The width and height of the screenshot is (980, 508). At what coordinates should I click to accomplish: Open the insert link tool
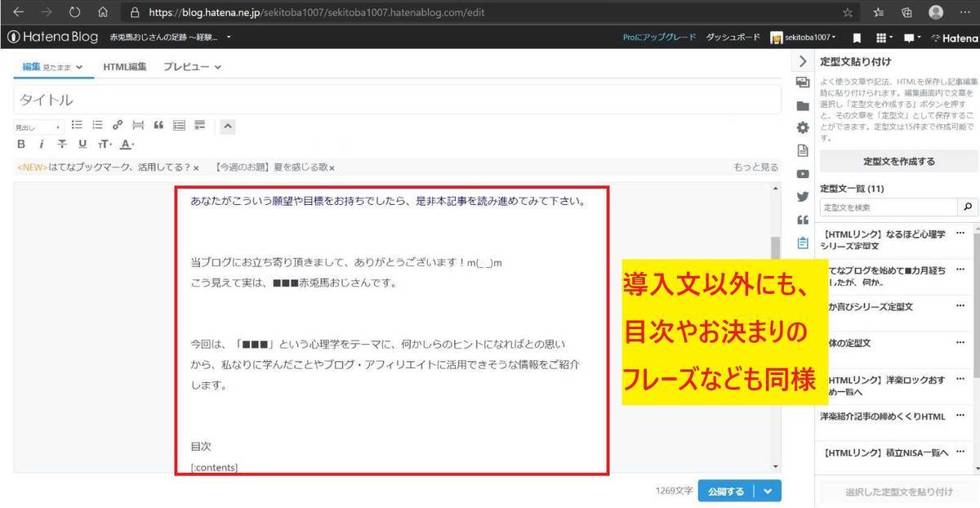[118, 125]
